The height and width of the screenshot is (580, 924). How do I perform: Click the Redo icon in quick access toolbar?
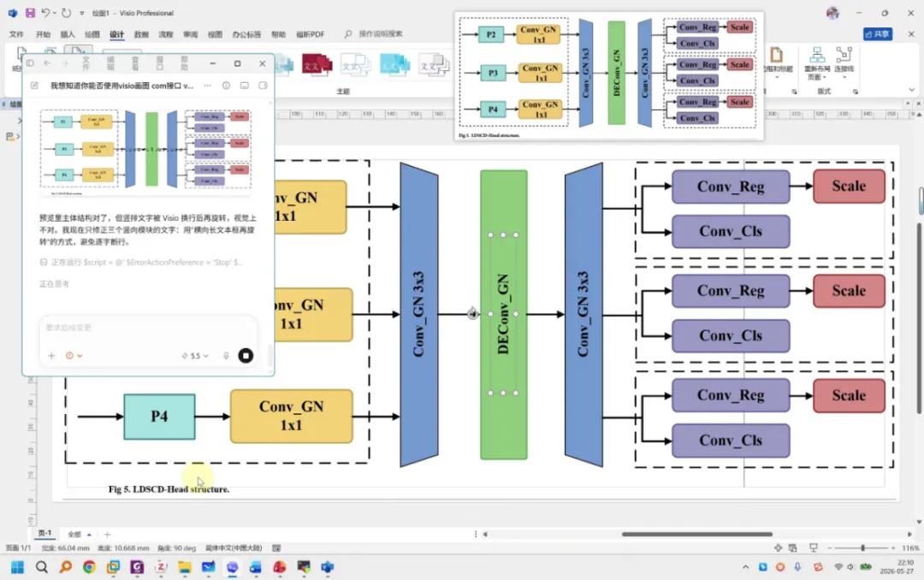pos(66,12)
